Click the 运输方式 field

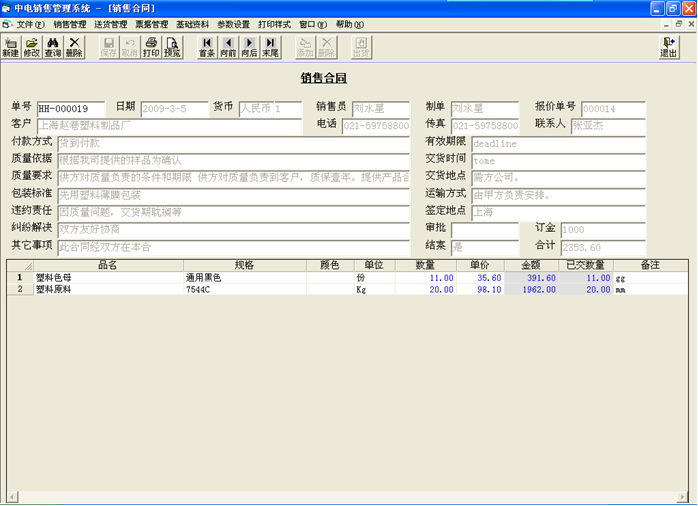coord(558,195)
